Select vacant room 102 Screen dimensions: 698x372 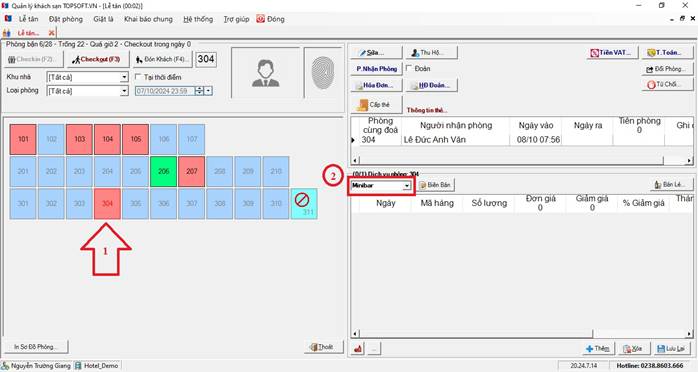51,139
